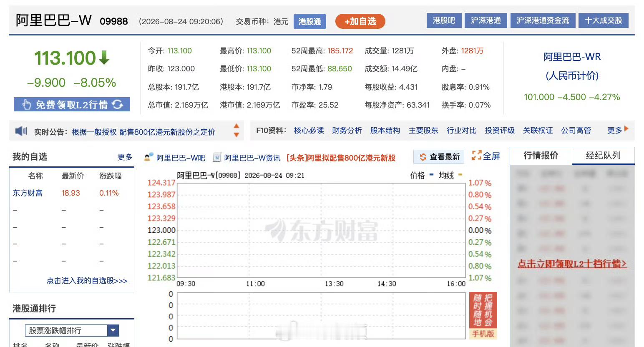Click the refresh arrows icon on L2 button
This screenshot has width=644, height=347.
[x=118, y=104]
